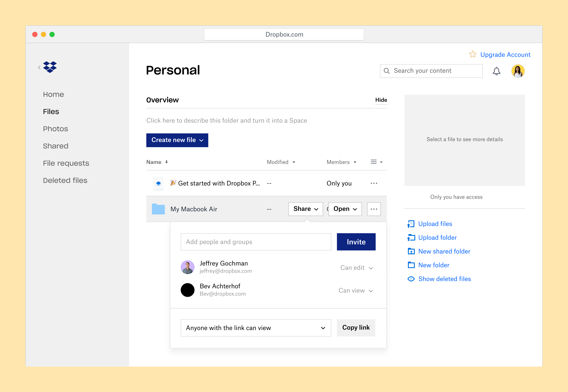Collapse sidebar with the left chevron
Screen dimensions: 568x392
[39, 67]
